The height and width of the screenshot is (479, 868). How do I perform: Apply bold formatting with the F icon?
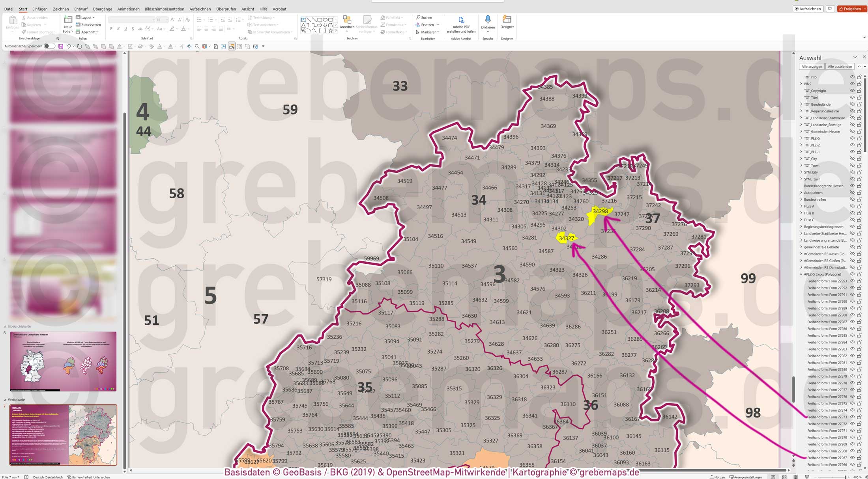point(111,29)
